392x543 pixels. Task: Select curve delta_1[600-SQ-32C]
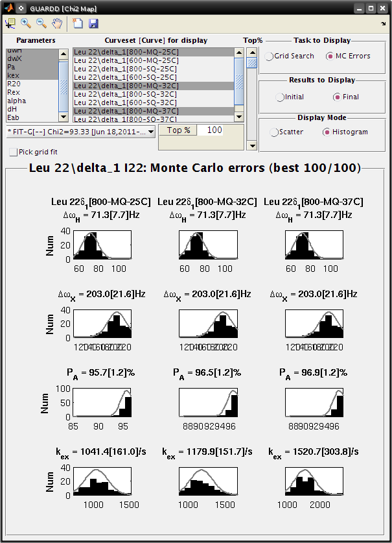(154, 103)
